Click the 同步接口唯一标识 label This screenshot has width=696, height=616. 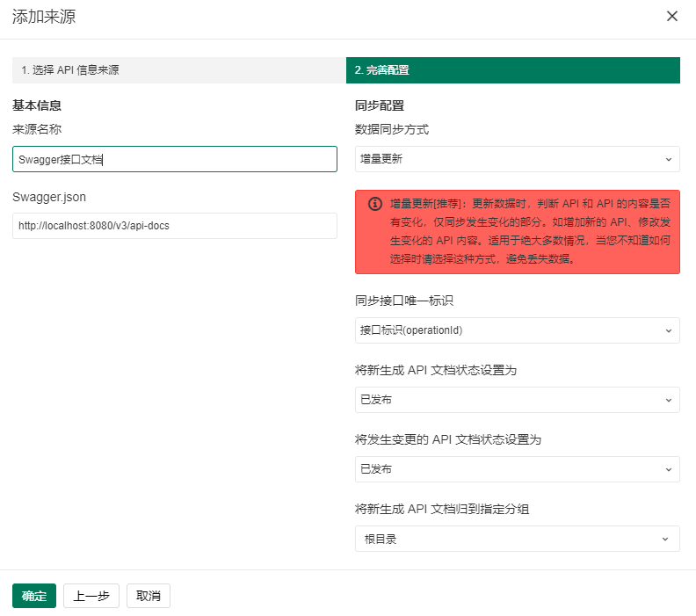coord(404,301)
